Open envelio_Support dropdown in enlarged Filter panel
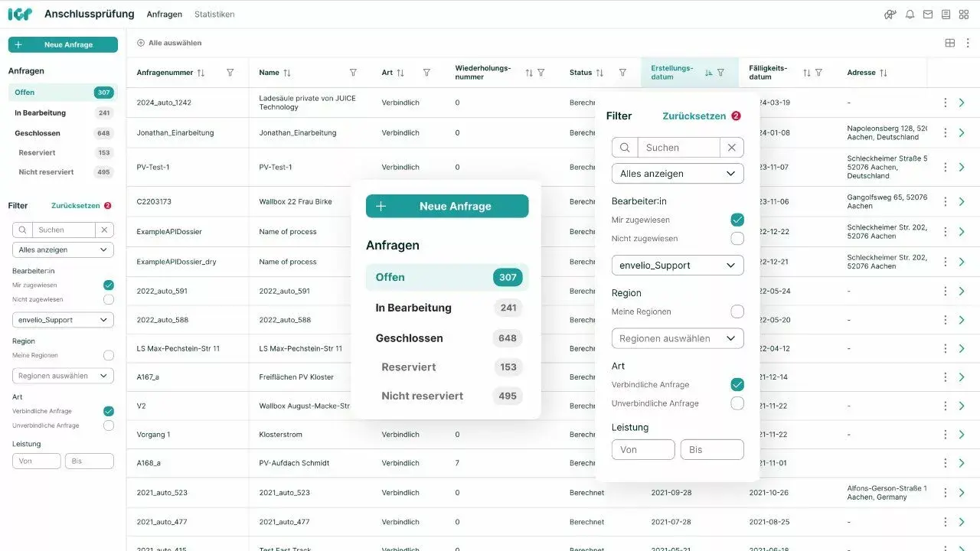The width and height of the screenshot is (980, 551). pos(678,266)
